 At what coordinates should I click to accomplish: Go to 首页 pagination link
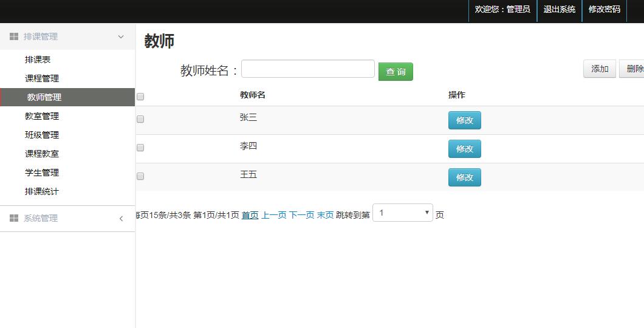pos(250,215)
